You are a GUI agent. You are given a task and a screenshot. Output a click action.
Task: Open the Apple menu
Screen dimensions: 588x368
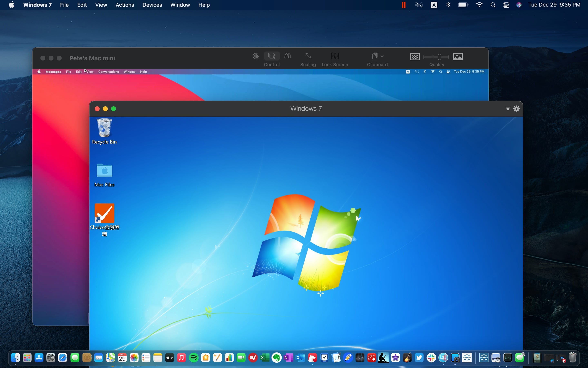(11, 5)
